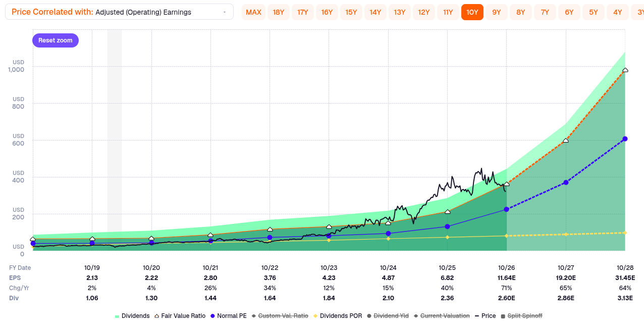Click the EPS value 19.20E

[566, 277]
